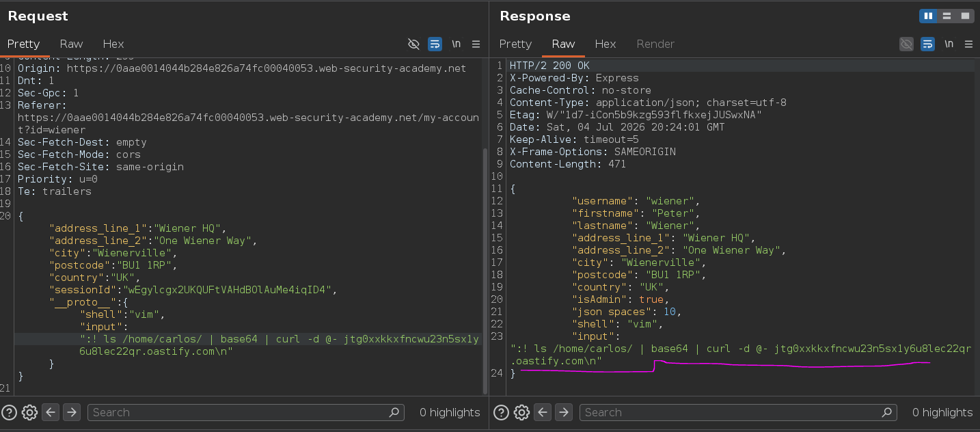The width and height of the screenshot is (980, 432).
Task: Click "X-Frame-Options: SAMEORIGIN" header
Action: click(593, 152)
